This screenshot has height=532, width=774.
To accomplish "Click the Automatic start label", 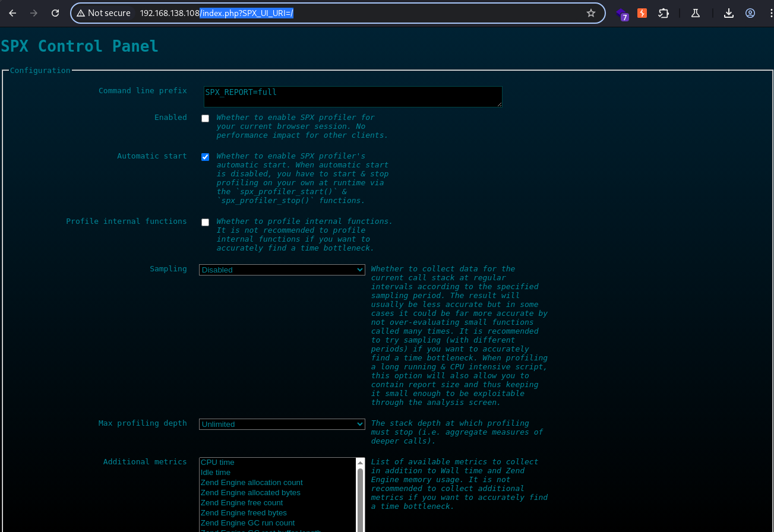I will click(x=152, y=156).
